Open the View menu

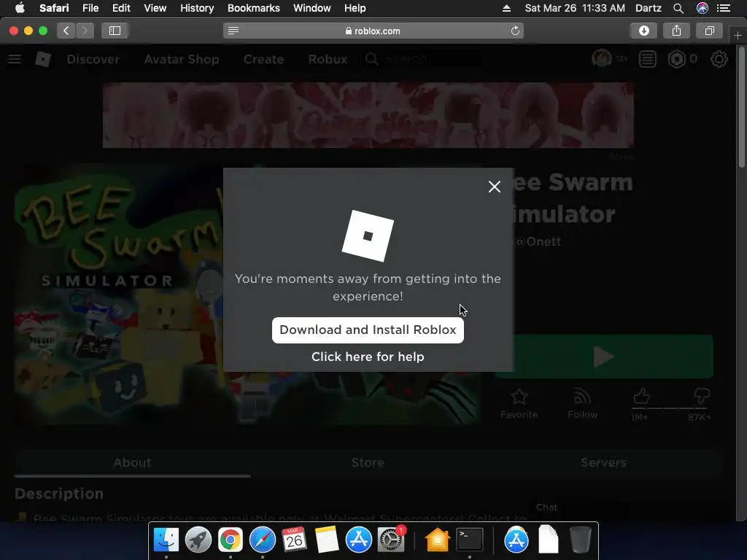pos(155,8)
